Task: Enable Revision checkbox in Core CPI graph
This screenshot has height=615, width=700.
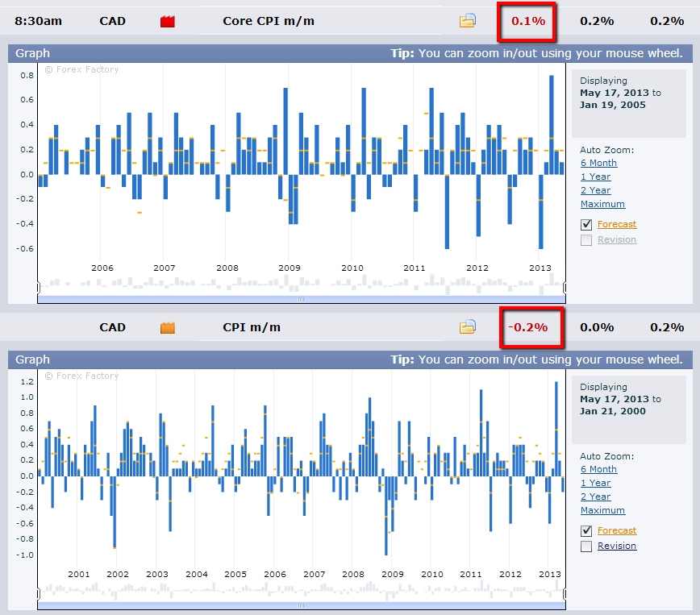Action: click(586, 240)
